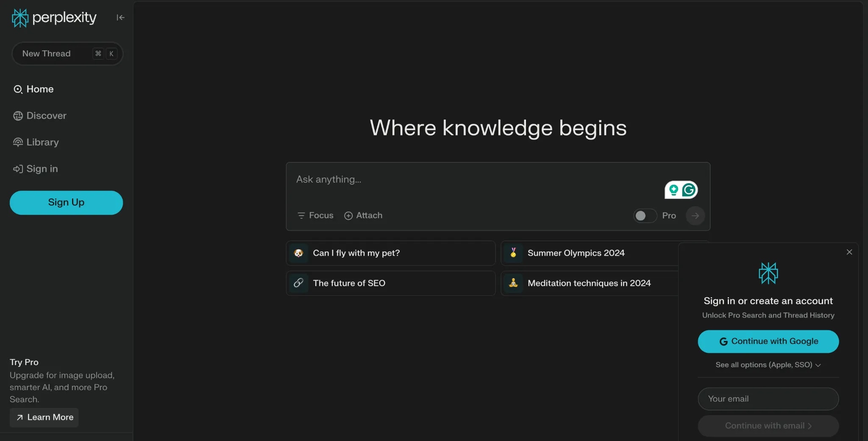Click the meditation emoji icon

coord(513,283)
